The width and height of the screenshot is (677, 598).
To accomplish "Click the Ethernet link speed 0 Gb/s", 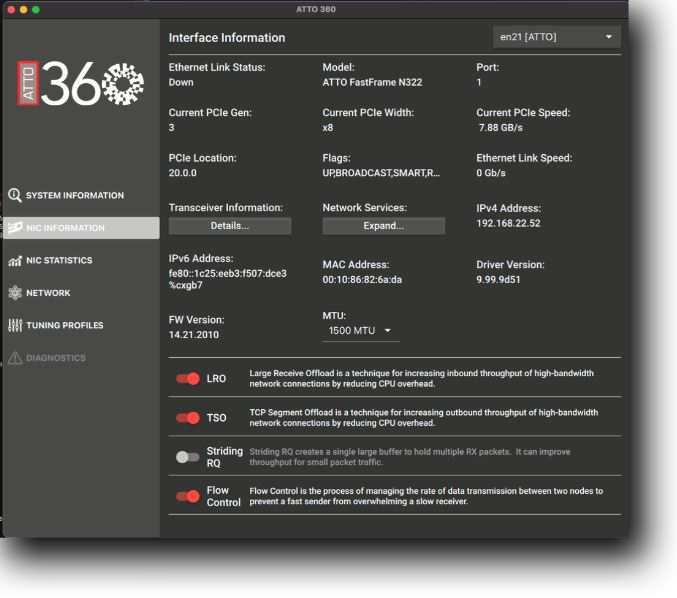I will 491,173.
